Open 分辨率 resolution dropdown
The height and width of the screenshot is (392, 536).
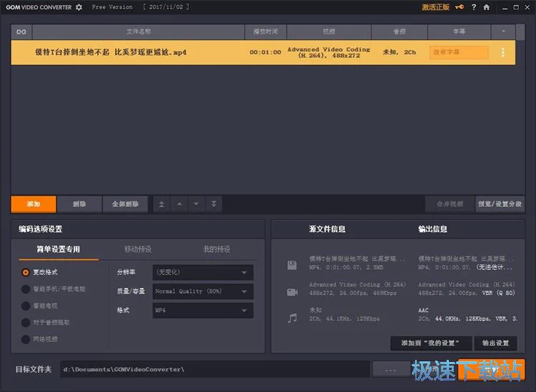(x=203, y=273)
